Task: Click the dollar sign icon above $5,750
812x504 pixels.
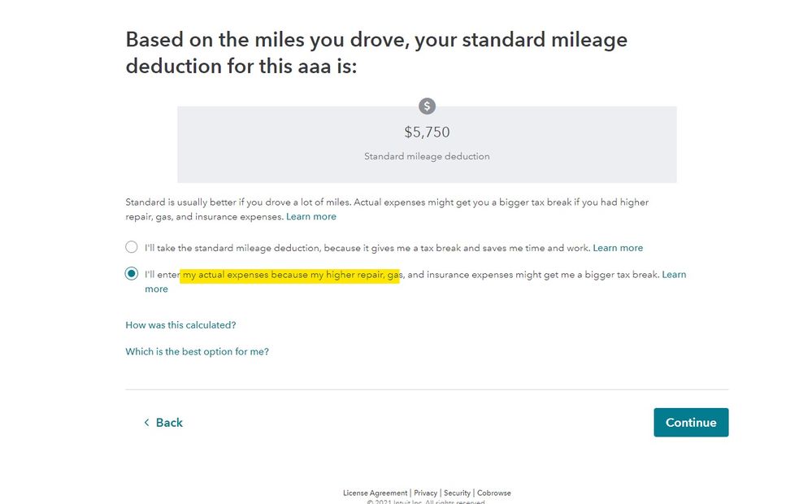Action: tap(427, 106)
